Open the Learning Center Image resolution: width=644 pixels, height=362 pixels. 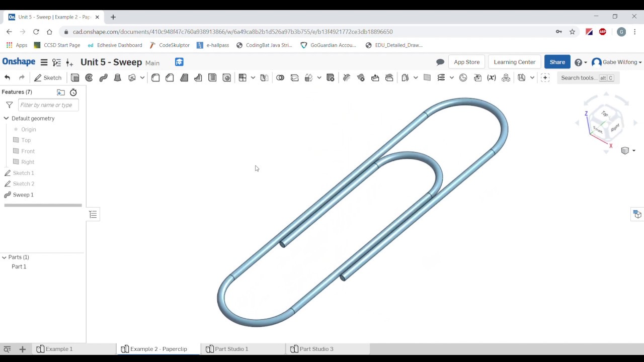click(x=514, y=62)
